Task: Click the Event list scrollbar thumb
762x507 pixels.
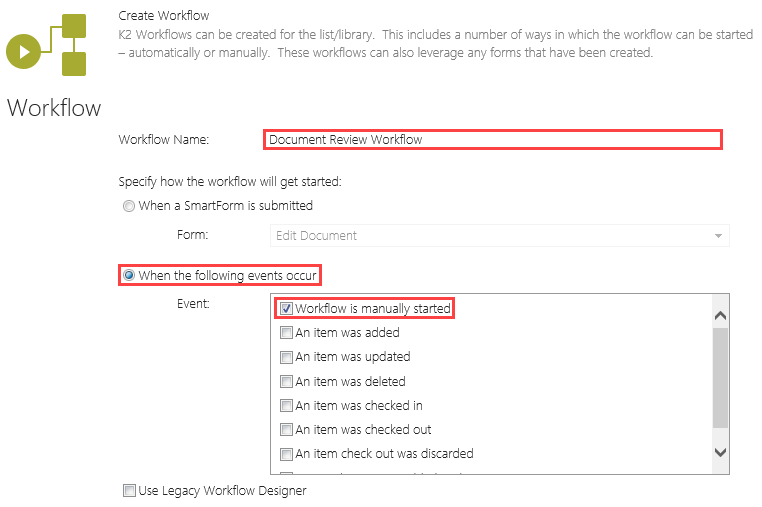Action: pos(720,378)
